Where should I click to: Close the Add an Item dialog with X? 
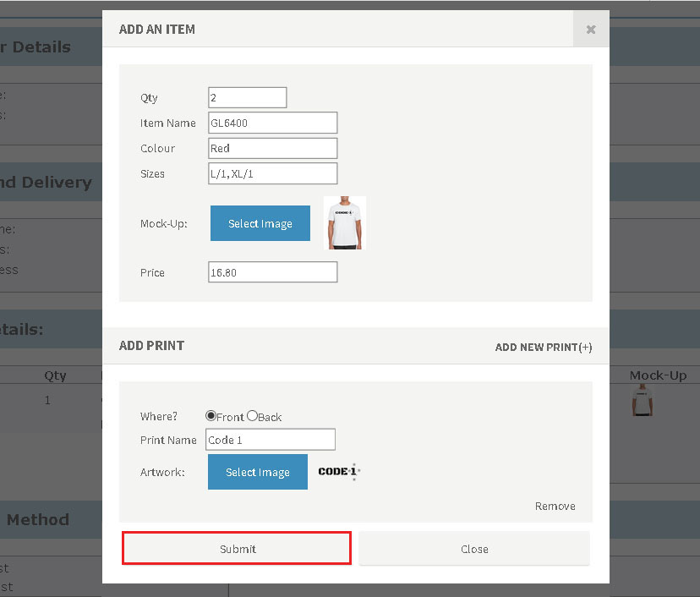591,30
